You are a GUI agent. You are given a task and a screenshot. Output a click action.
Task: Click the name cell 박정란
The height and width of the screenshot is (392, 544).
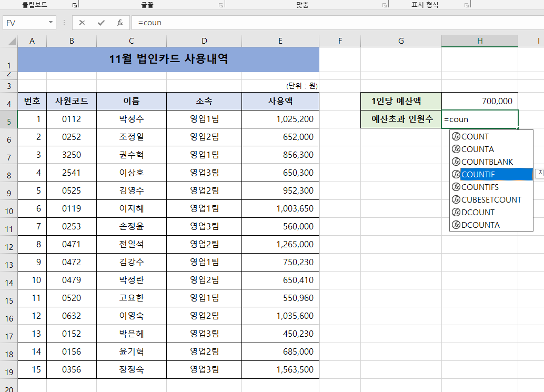point(132,280)
